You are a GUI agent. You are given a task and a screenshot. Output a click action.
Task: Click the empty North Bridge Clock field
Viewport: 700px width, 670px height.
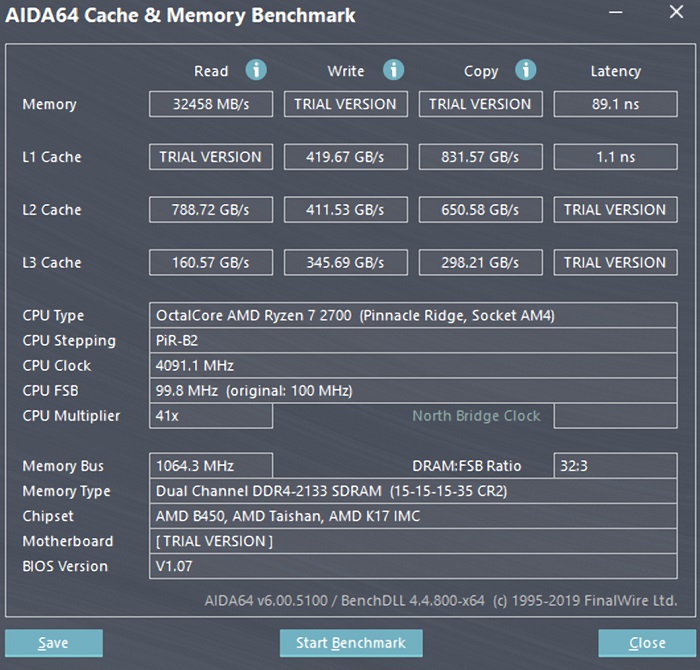pyautogui.click(x=616, y=416)
